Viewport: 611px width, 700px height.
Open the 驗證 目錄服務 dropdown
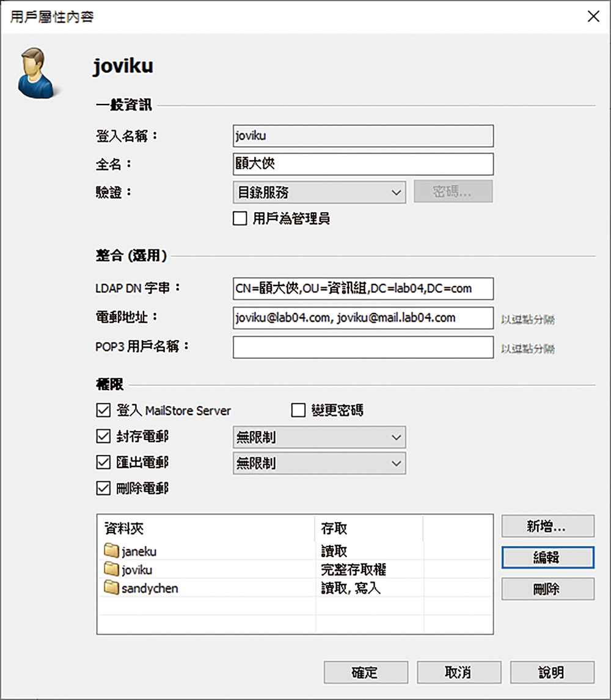[x=319, y=193]
